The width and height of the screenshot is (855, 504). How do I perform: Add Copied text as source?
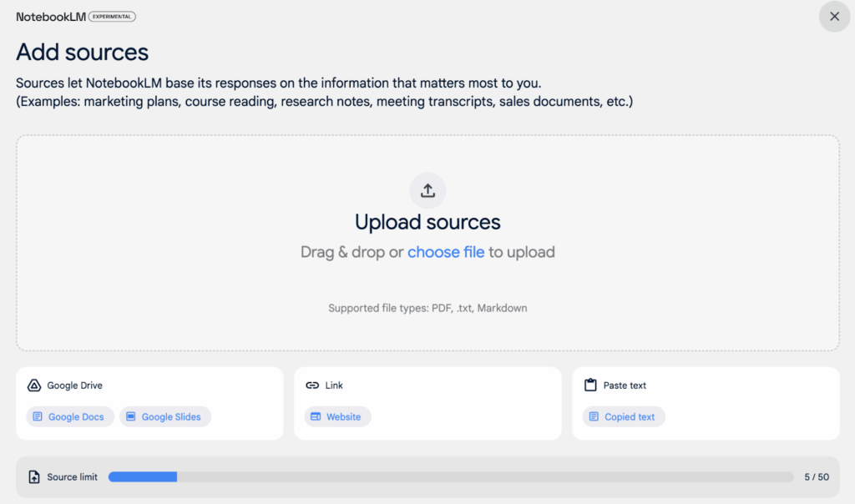click(624, 416)
